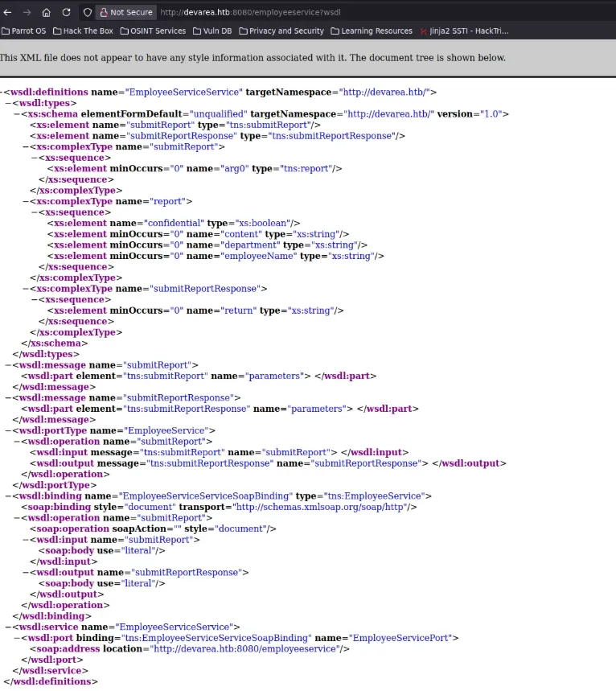Open the Jinja2 SSTI HackTricks bookmark
Screen dimensions: 616x691
464,31
